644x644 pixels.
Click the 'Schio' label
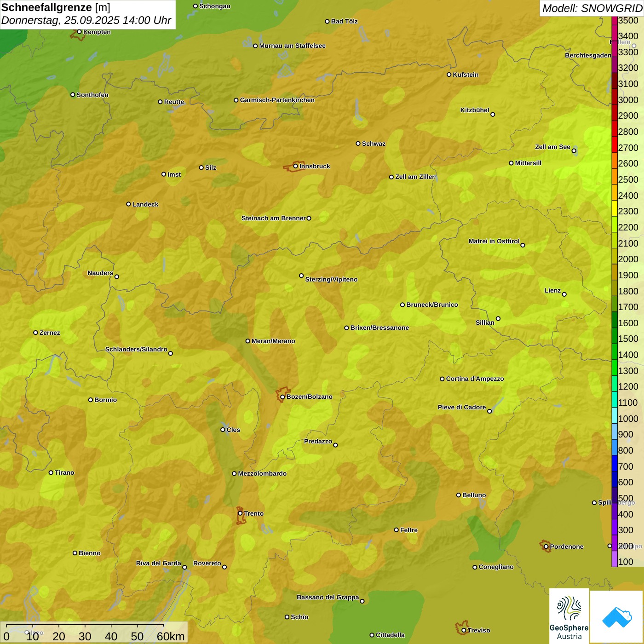pyautogui.click(x=299, y=617)
